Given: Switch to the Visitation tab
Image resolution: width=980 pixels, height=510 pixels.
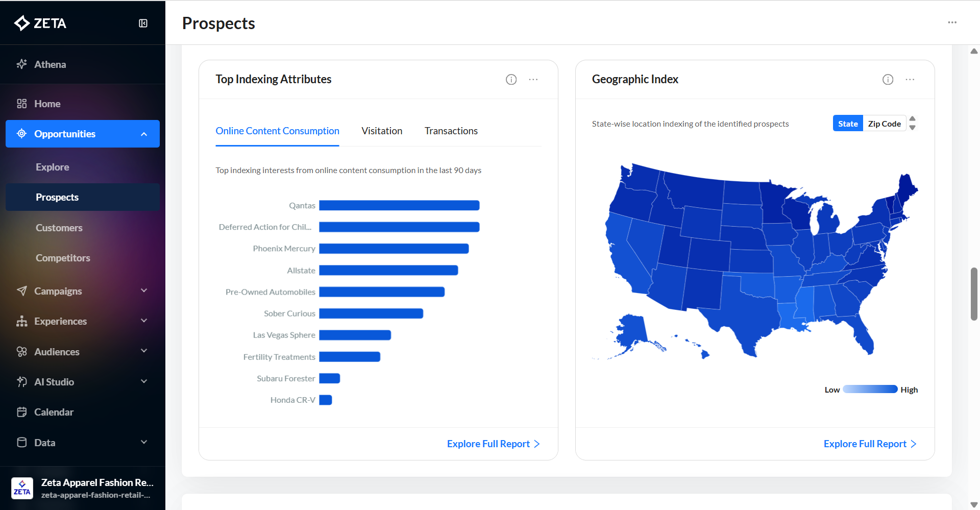Looking at the screenshot, I should tap(382, 131).
